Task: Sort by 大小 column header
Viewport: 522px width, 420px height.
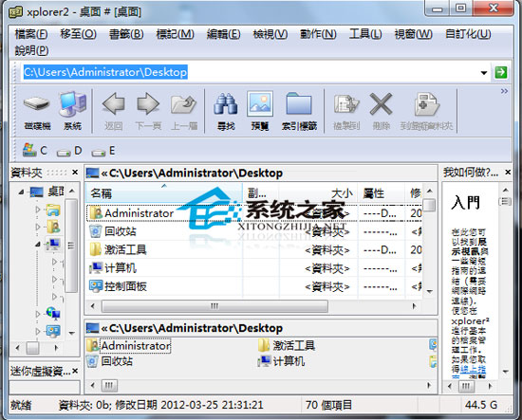Action: pos(318,193)
